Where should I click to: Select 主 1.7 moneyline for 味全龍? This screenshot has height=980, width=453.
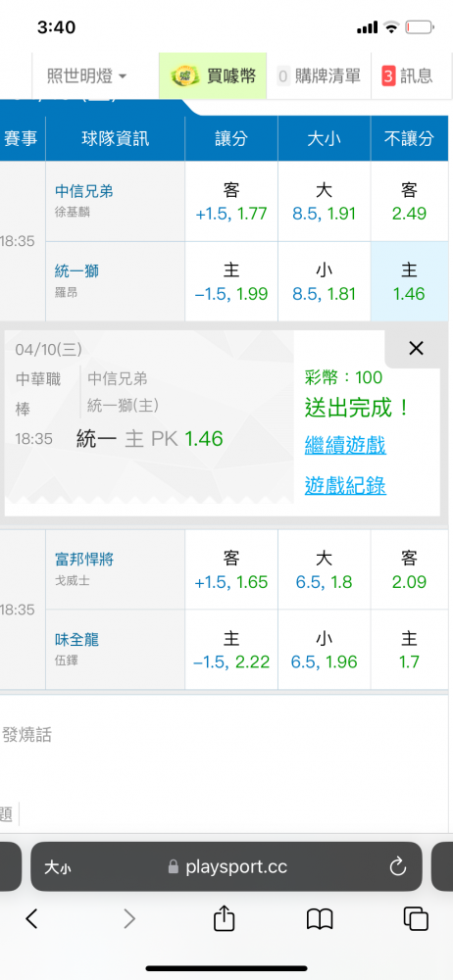pyautogui.click(x=409, y=650)
